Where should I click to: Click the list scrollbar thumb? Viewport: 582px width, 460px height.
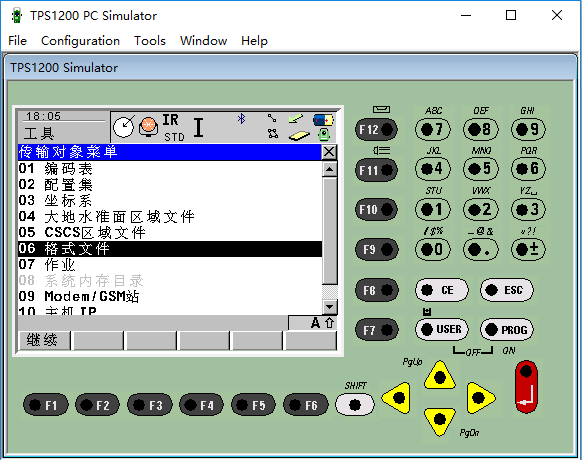coord(330,231)
